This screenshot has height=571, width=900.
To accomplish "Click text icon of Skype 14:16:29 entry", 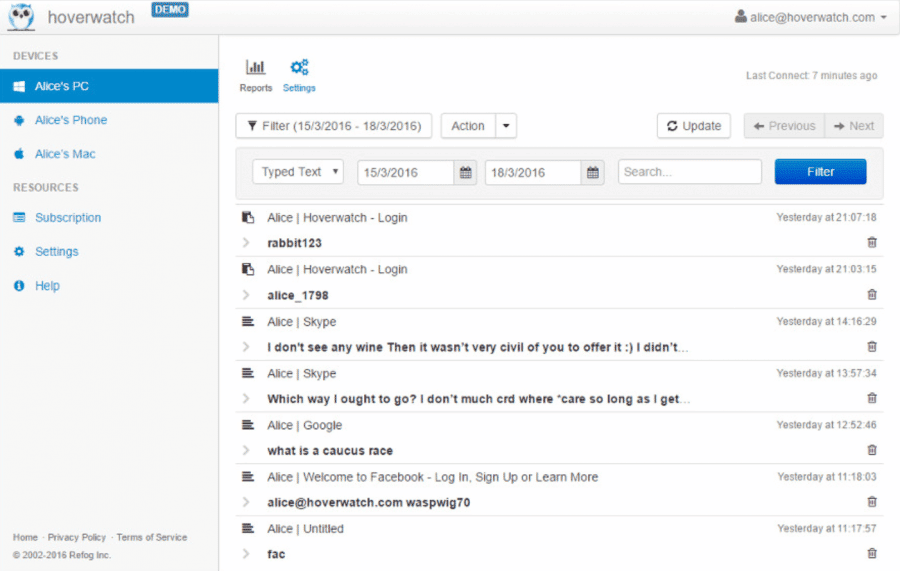I will [x=248, y=321].
